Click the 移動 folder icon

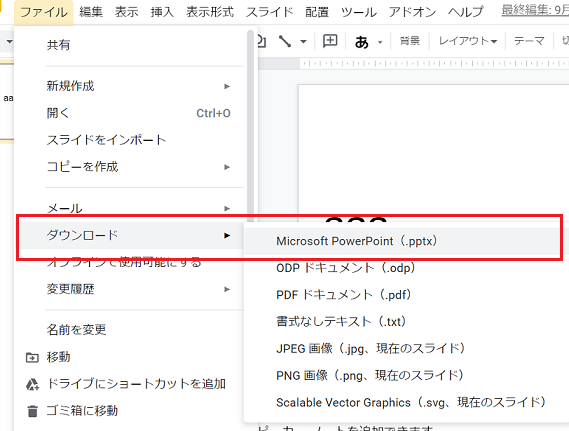coord(32,357)
